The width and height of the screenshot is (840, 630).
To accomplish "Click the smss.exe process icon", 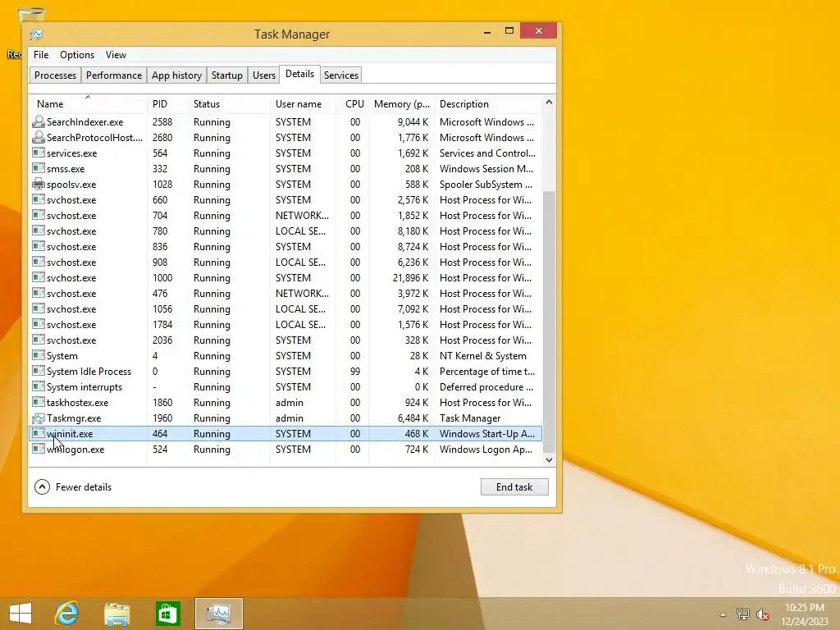I will pos(38,168).
